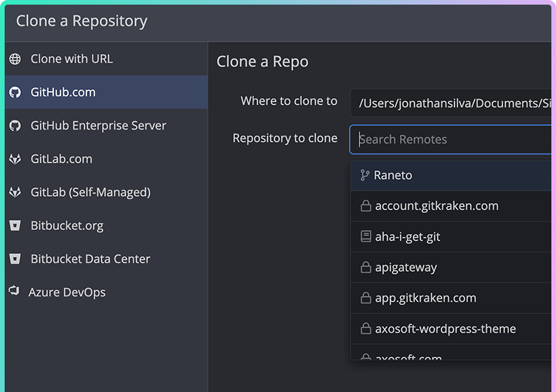
Task: Click the GitLab.com fox icon
Action: click(x=15, y=159)
